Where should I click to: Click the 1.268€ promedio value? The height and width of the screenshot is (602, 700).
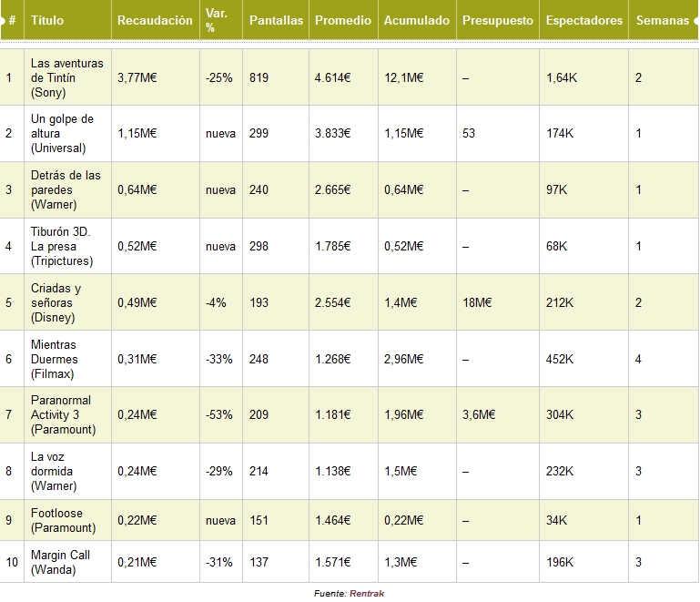(x=332, y=359)
